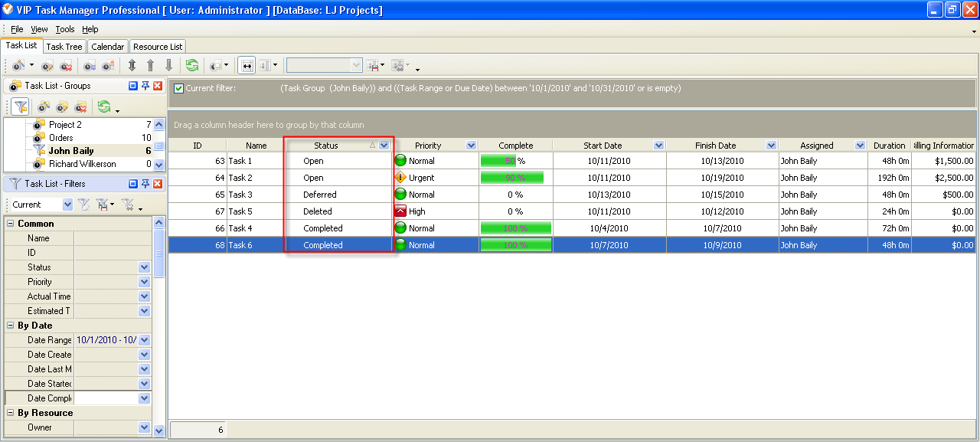Collapse the Common filter section

pos(11,224)
